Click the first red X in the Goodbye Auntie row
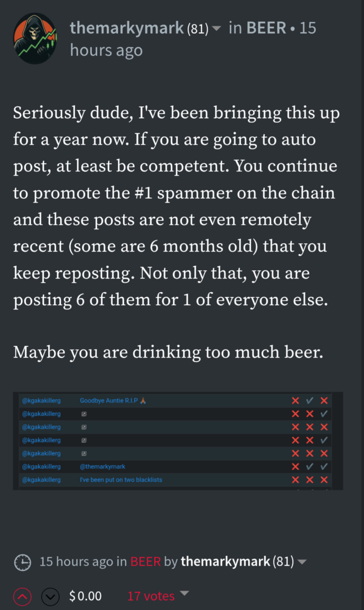This screenshot has height=610, width=364. coord(295,401)
